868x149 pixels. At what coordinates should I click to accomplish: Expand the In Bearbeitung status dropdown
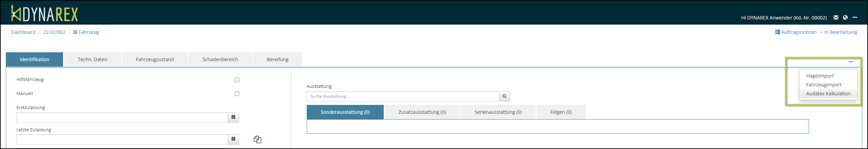(838, 32)
